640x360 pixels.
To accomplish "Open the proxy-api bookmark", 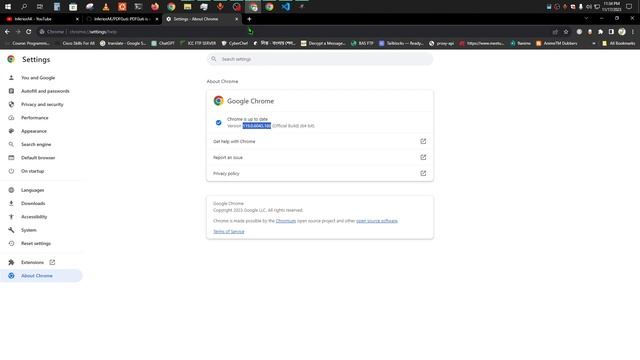I will pos(441,43).
